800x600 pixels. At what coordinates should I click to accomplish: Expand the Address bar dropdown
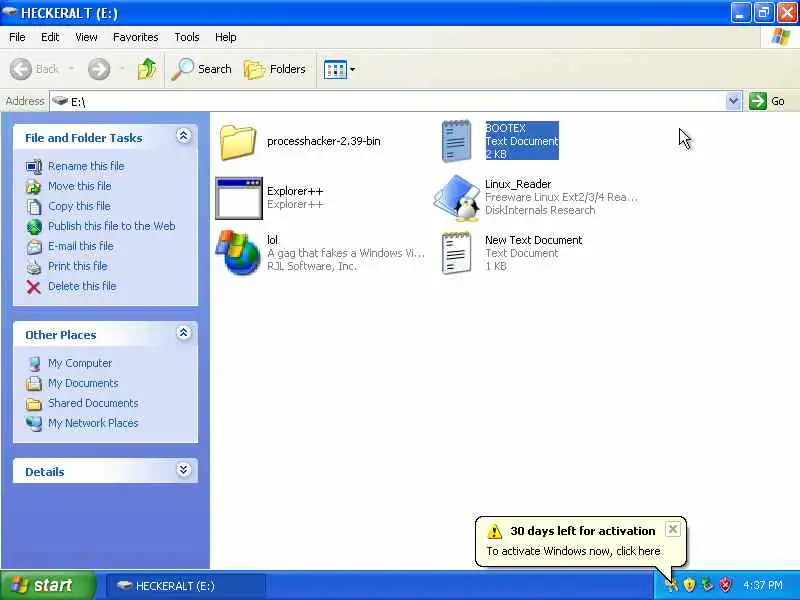coord(733,101)
